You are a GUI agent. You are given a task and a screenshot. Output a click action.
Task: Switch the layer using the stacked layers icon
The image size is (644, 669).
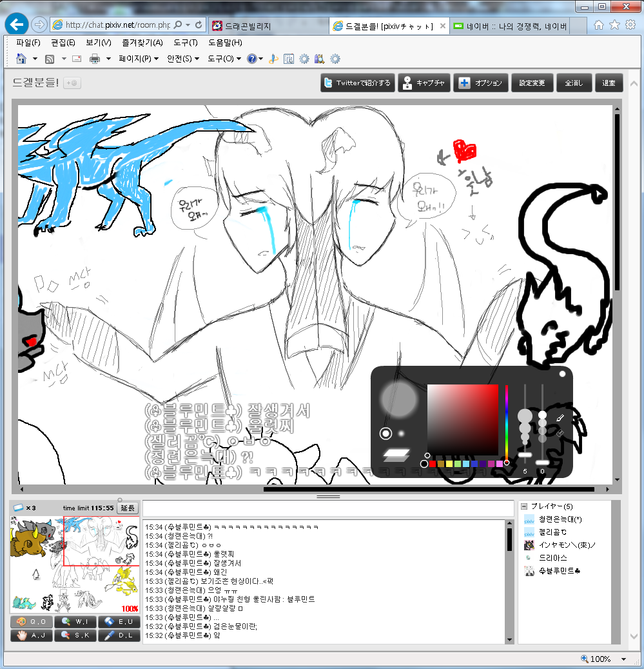click(396, 455)
